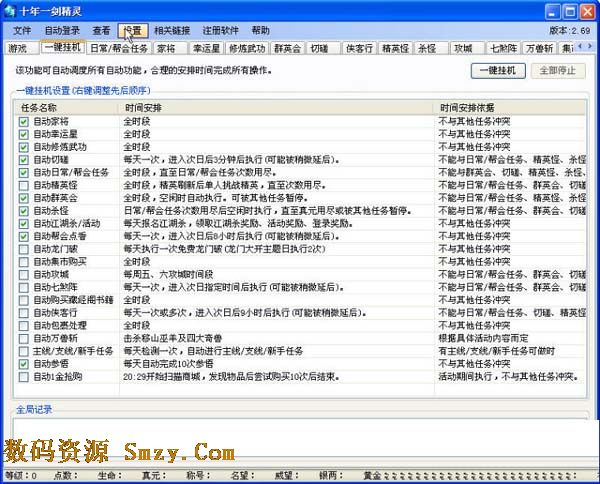The height and width of the screenshot is (484, 600).
Task: Enable the 自动集市购买 checkbox
Action: 24,262
